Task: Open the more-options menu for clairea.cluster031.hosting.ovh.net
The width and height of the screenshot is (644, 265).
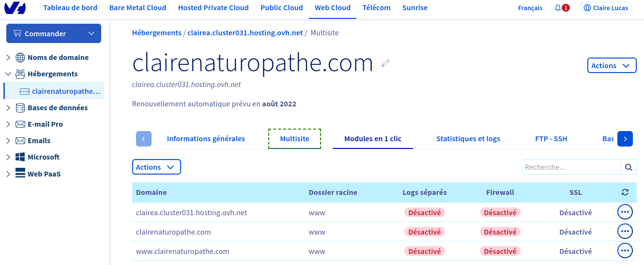Action: (x=625, y=212)
